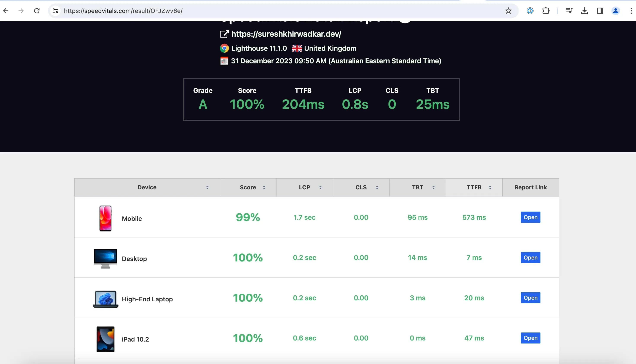This screenshot has width=636, height=364.
Task: Sort table by Device column
Action: 147,187
